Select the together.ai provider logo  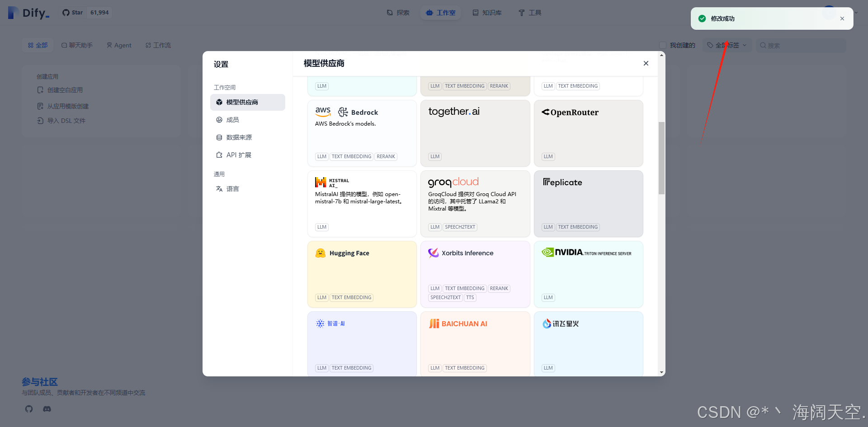pyautogui.click(x=454, y=112)
